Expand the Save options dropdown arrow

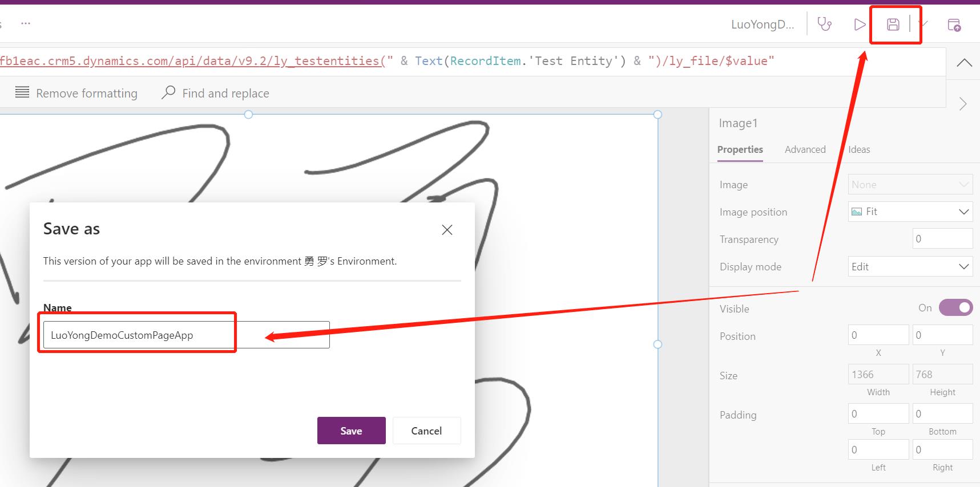(x=923, y=24)
